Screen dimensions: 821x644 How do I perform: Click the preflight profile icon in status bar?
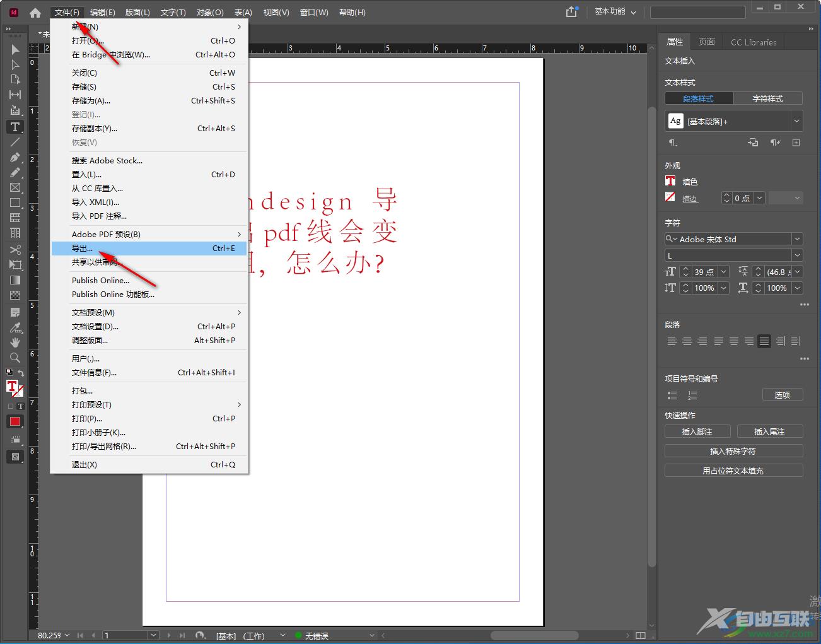pyautogui.click(x=201, y=635)
